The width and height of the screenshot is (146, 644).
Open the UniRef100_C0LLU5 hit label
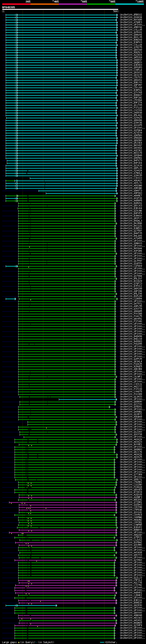[131, 30]
